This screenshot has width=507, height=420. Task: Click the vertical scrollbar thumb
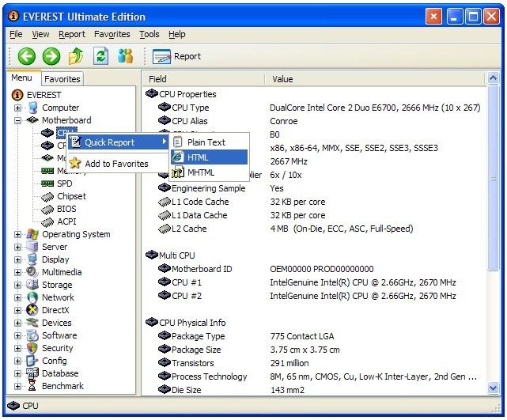[x=493, y=177]
